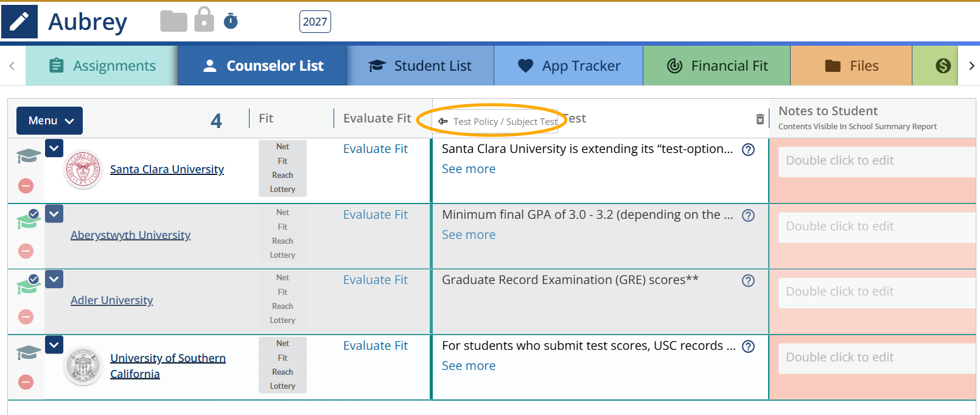This screenshot has height=415, width=980.
Task: Click the Evaluate Fit column header
Action: [377, 118]
